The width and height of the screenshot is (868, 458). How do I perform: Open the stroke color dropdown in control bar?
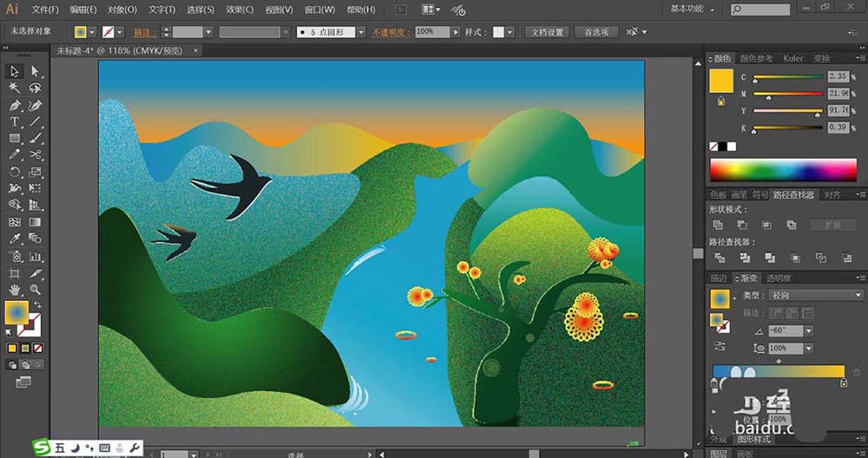coord(120,33)
